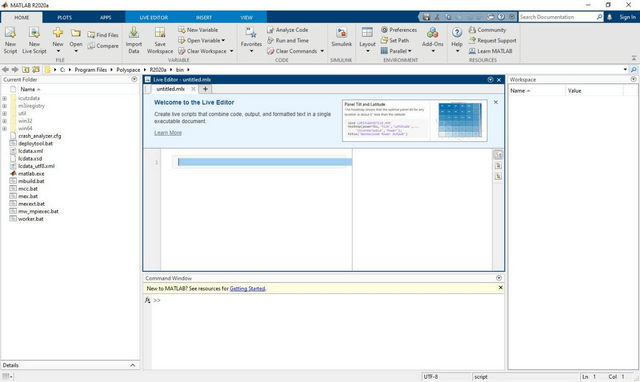Open Layout dropdown

click(x=367, y=40)
